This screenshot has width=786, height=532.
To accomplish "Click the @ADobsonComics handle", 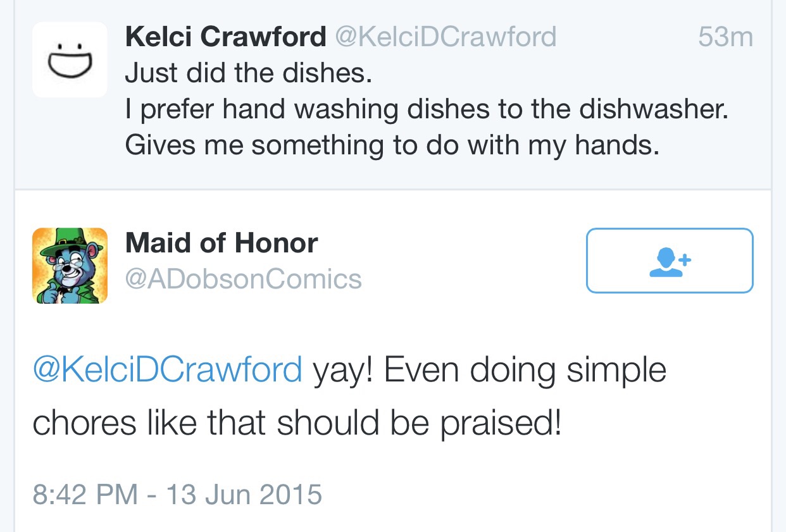I will 244,278.
